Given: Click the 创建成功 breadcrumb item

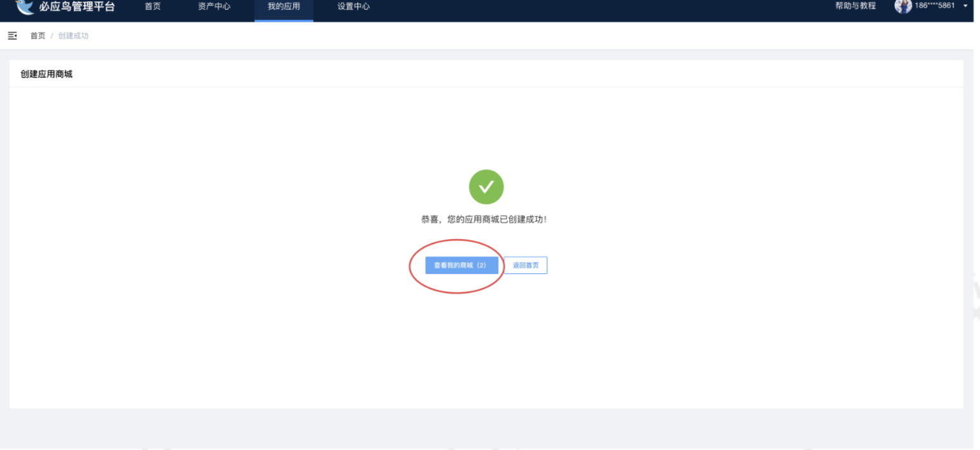Looking at the screenshot, I should 73,36.
